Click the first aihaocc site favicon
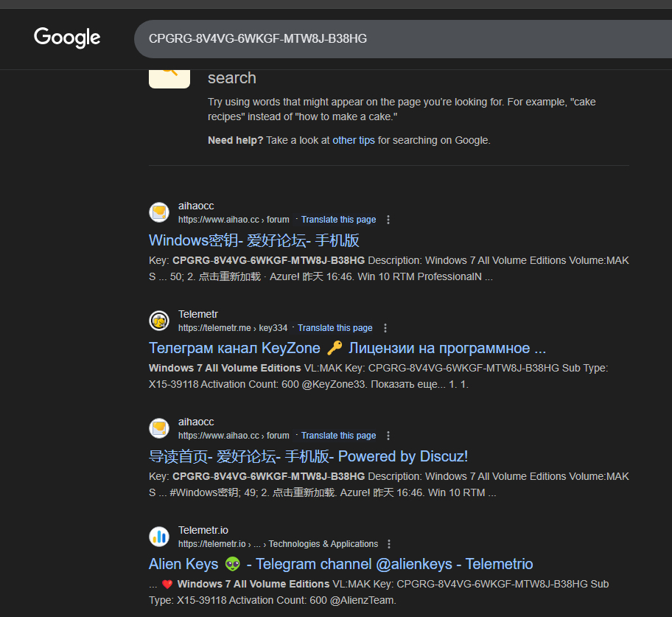Image resolution: width=672 pixels, height=617 pixels. 159,212
